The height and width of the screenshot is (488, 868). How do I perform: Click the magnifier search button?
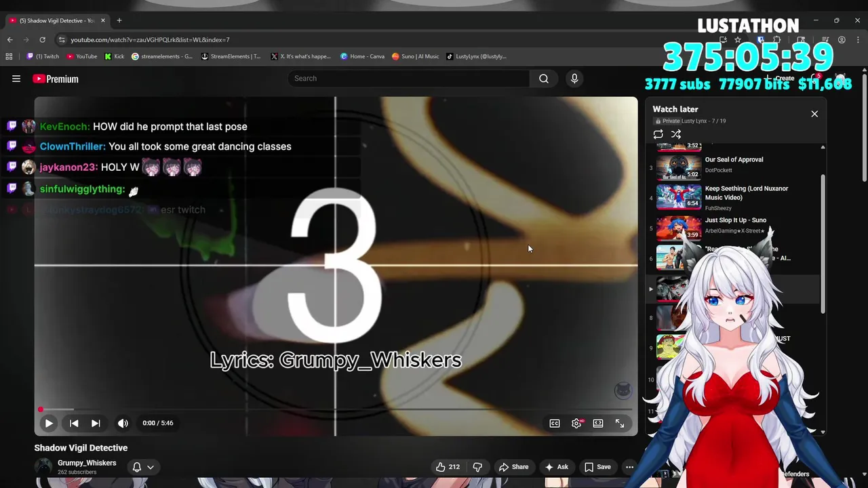click(544, 79)
